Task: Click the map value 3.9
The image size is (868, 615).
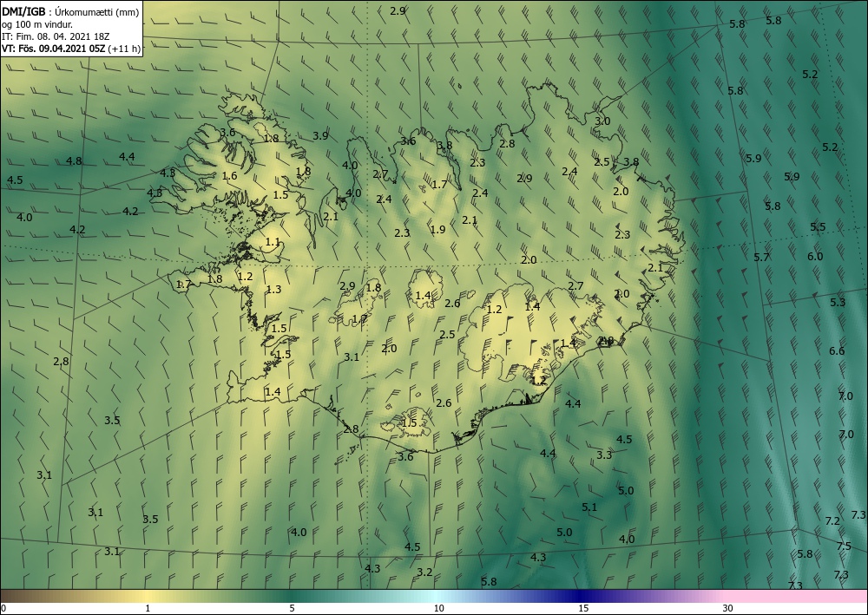Action: click(x=320, y=135)
